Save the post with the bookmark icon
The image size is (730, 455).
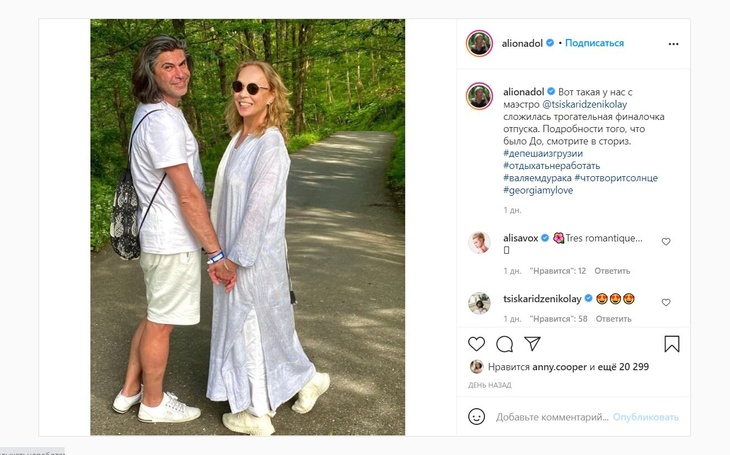672,344
